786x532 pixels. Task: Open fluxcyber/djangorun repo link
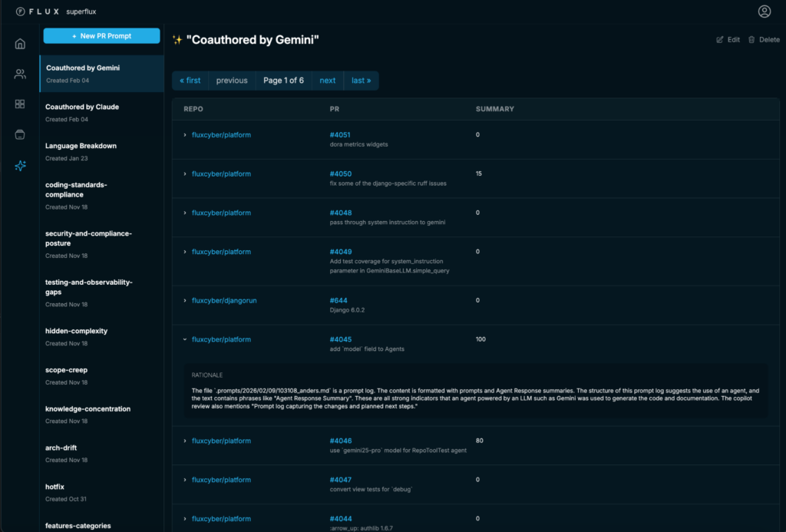224,301
